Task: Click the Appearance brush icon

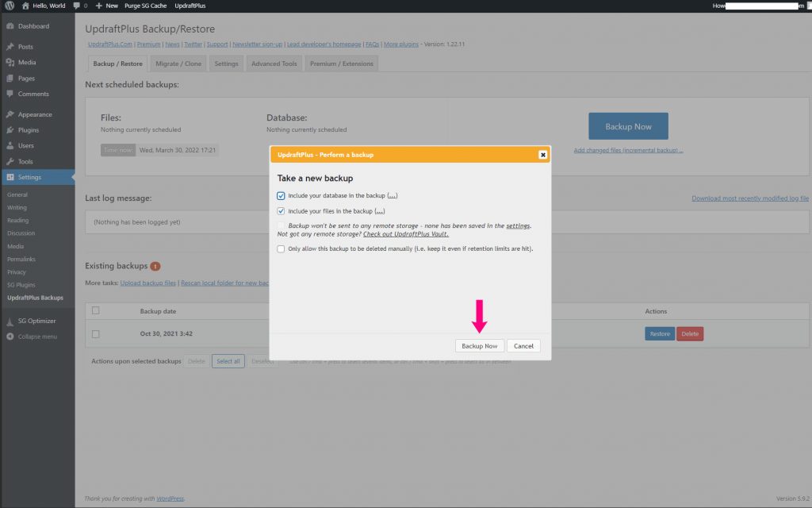Action: pos(10,114)
